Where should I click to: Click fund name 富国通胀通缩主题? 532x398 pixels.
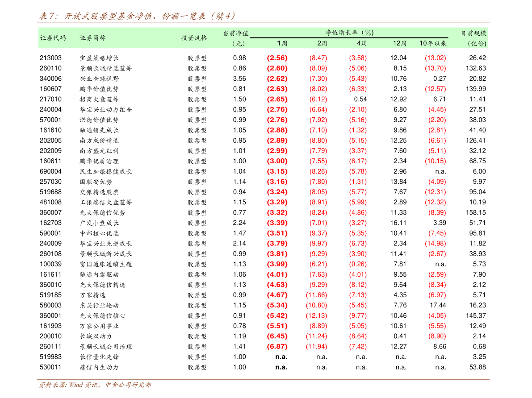(x=106, y=264)
